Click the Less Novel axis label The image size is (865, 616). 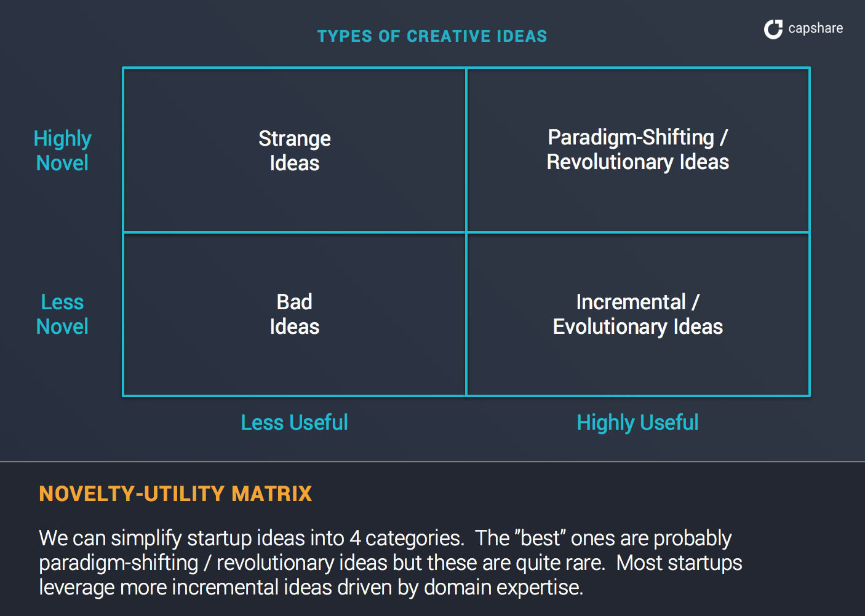[x=62, y=314]
